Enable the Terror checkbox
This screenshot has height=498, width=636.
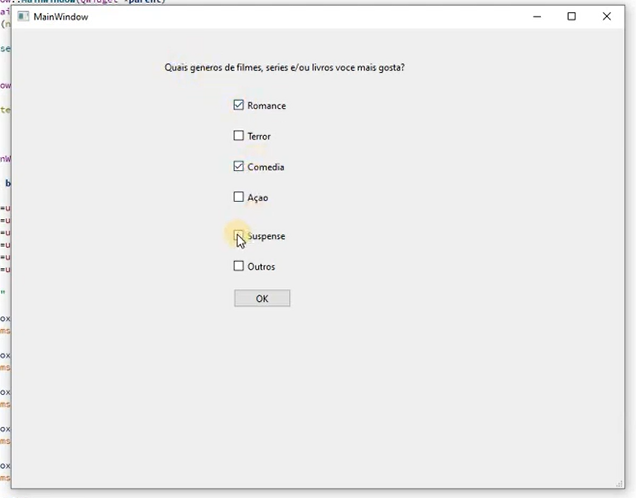coord(239,135)
